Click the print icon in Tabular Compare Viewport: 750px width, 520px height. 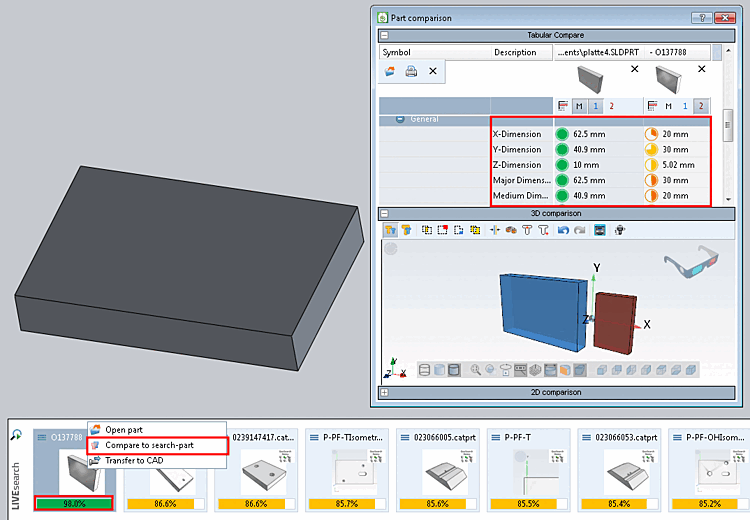(x=411, y=71)
